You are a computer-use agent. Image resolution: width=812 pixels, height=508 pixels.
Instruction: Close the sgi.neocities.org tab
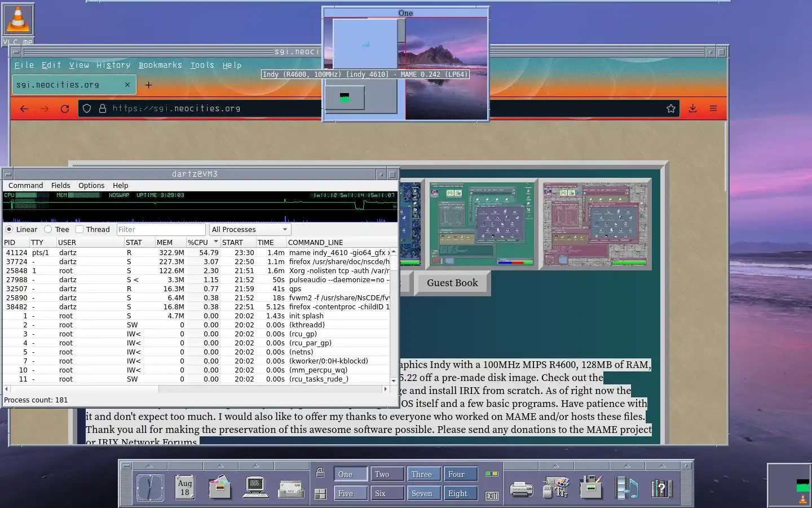click(127, 85)
